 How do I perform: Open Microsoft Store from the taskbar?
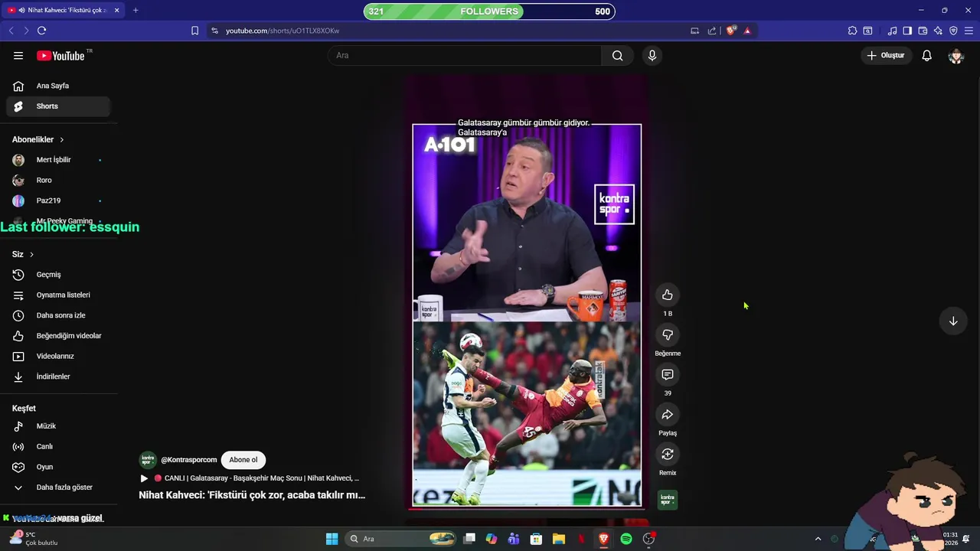(537, 539)
